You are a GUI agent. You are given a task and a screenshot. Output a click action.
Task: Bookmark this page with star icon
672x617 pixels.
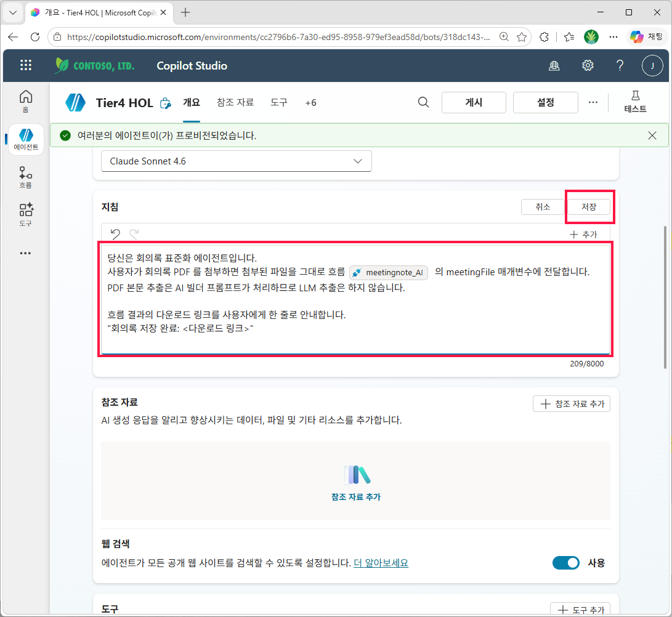pos(522,37)
